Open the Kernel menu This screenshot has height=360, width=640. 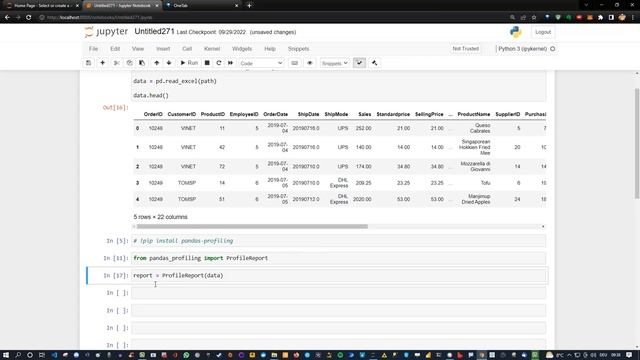tap(212, 49)
